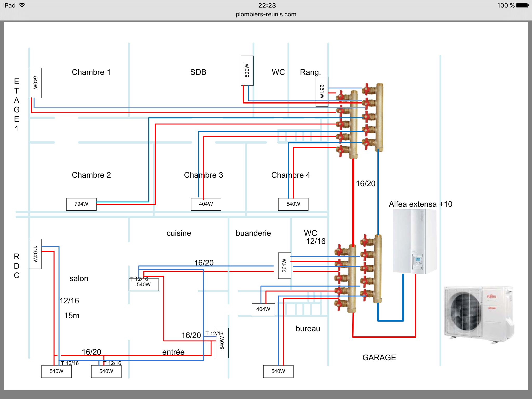Click the 261W radiator near Rang.
532x399 pixels.
(322, 92)
